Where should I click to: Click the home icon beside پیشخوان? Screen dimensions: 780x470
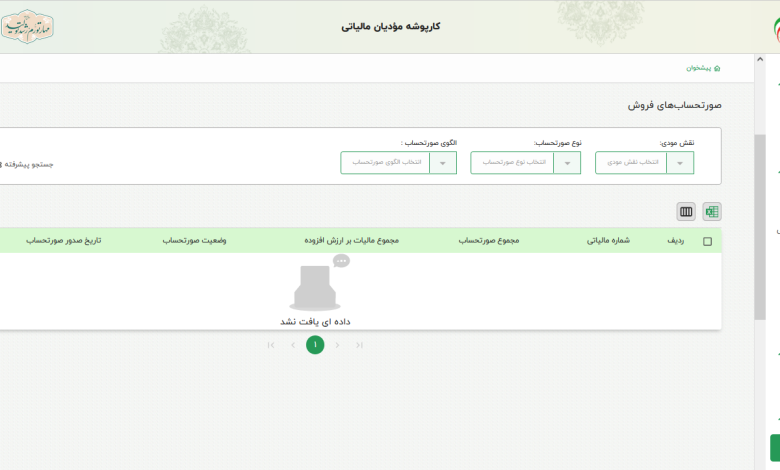click(x=717, y=68)
